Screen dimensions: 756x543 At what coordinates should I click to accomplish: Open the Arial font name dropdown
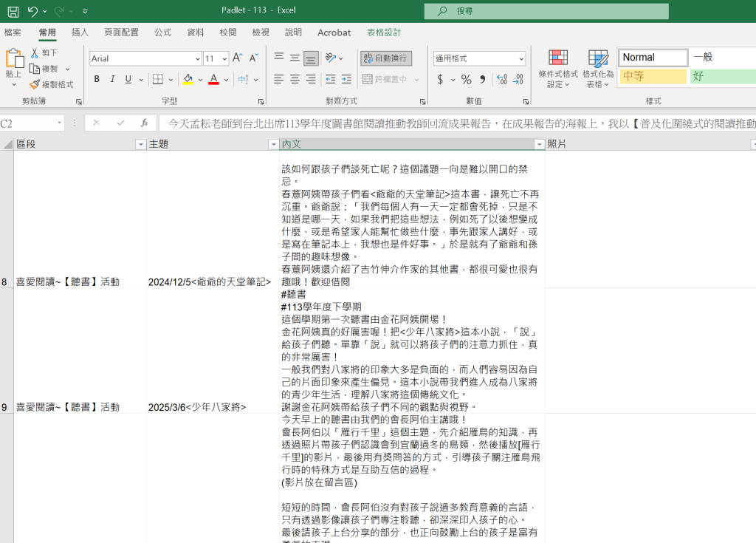[197, 59]
